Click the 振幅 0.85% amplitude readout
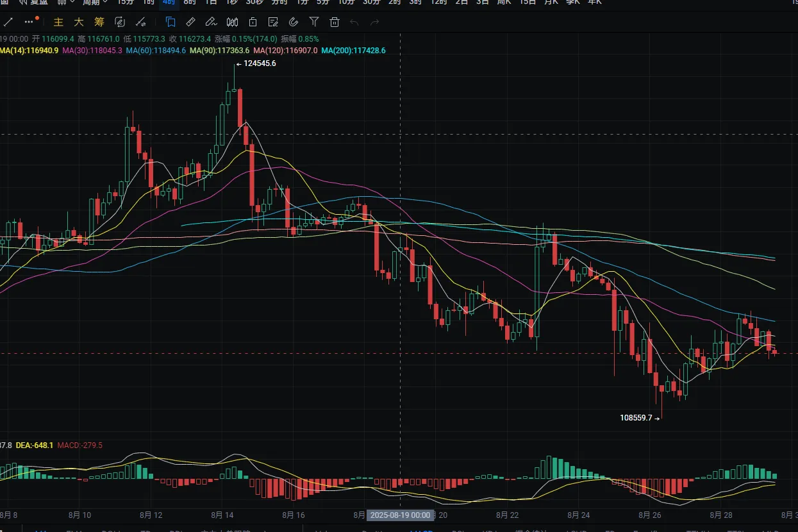Viewport: 798px width, 532px height. (300, 39)
